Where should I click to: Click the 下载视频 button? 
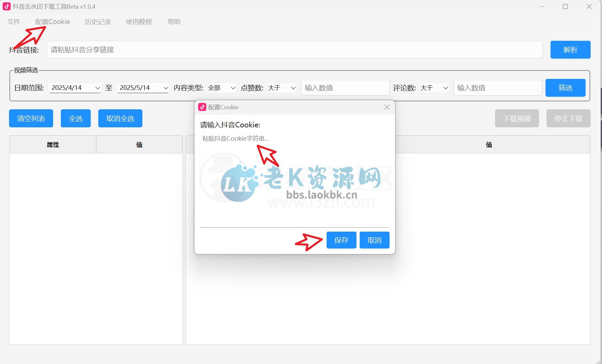(x=517, y=118)
